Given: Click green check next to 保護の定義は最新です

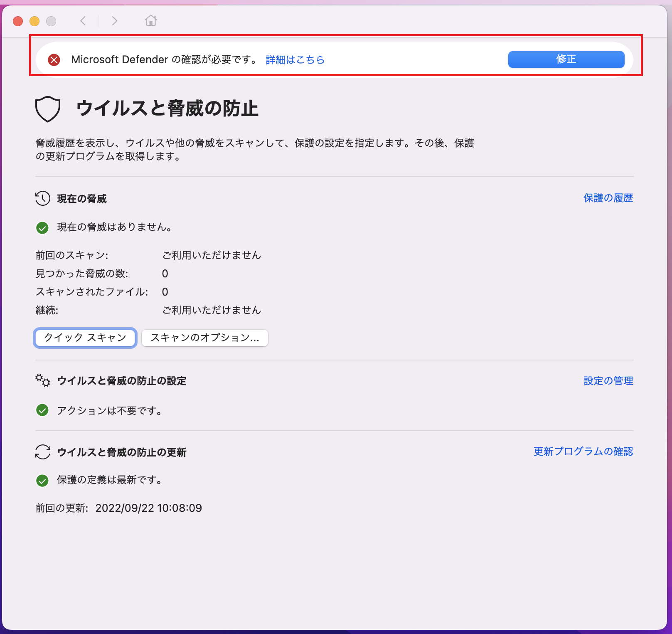Looking at the screenshot, I should point(42,481).
